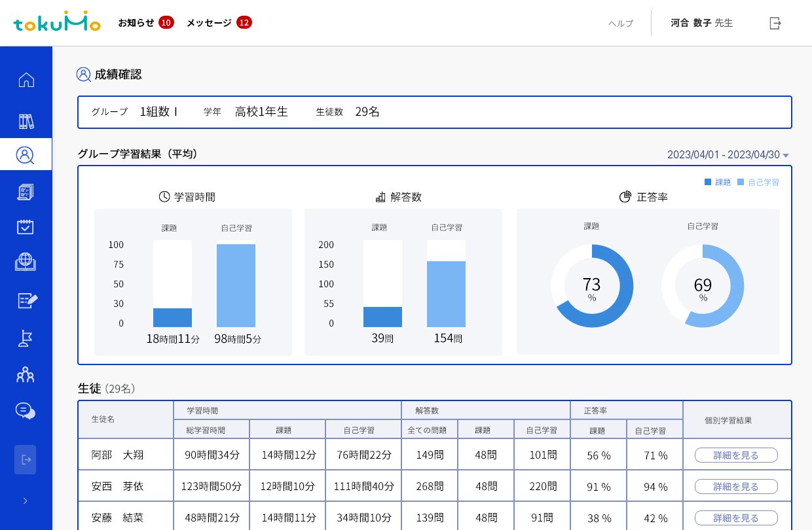
Task: Click the Home icon in sidebar
Action: (x=26, y=80)
